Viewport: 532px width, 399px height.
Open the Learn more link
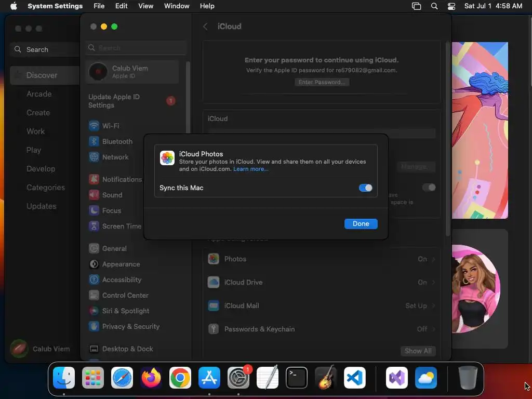[251, 169]
